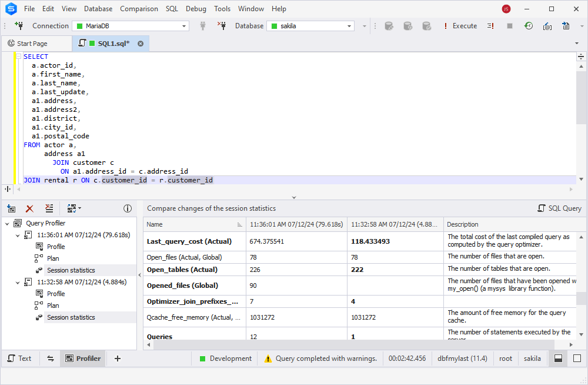588x385 pixels.
Task: Open the query execution history
Action: click(x=528, y=26)
